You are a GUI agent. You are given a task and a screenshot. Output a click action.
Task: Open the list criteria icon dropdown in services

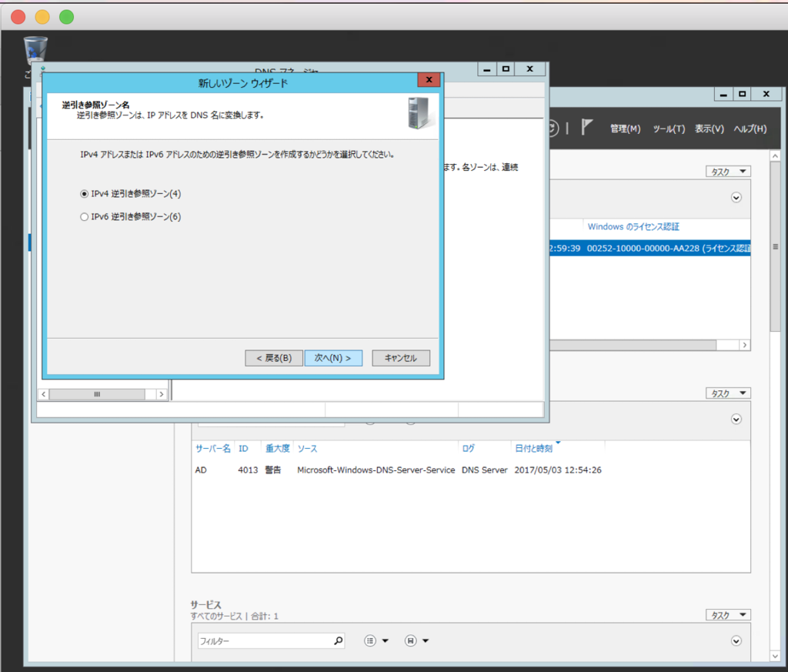pos(376,641)
